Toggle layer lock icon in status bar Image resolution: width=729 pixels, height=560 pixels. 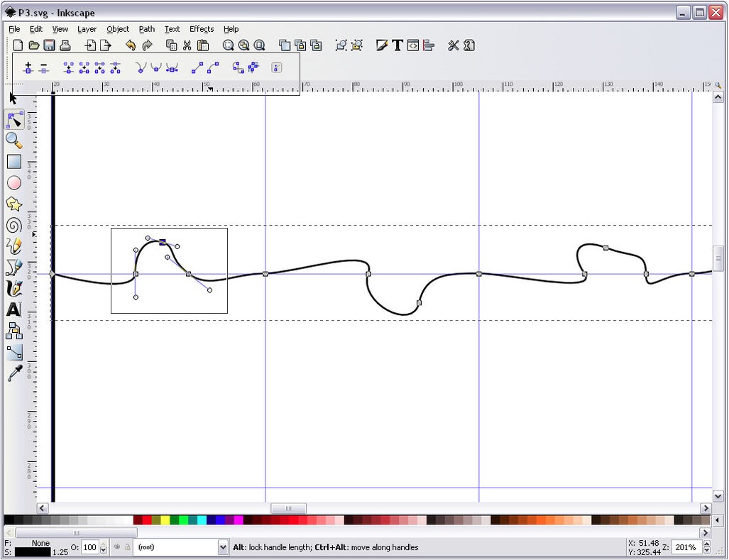[127, 547]
